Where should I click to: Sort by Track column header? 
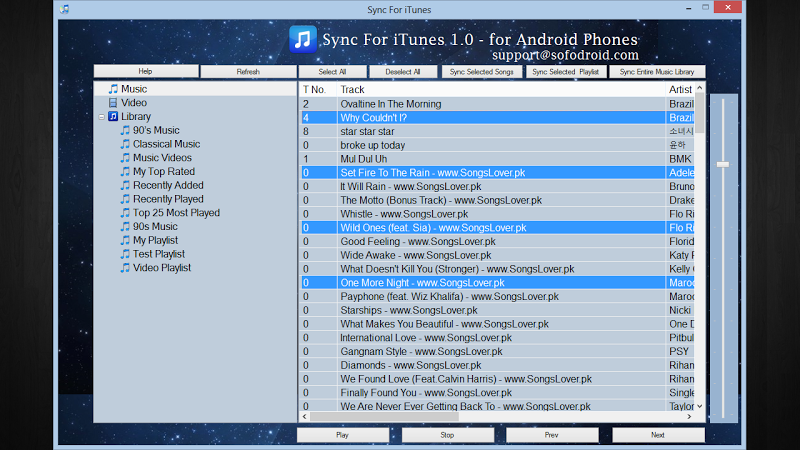tap(501, 89)
